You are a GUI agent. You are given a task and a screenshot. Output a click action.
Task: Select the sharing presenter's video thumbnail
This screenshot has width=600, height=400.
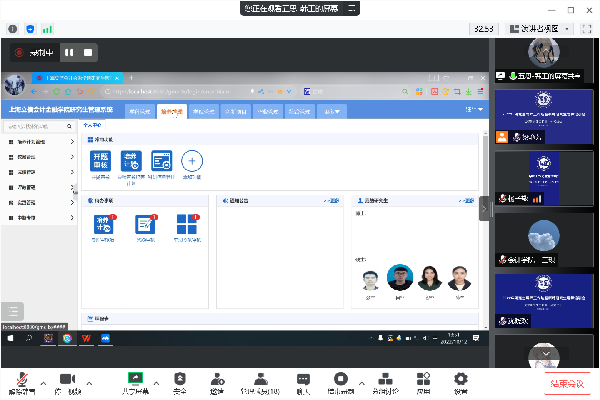[x=544, y=60]
